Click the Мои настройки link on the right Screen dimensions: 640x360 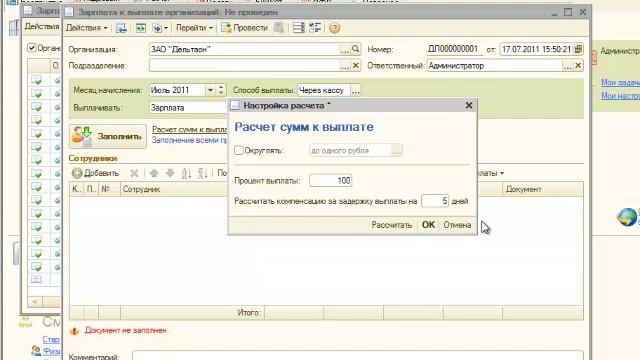[x=620, y=96]
